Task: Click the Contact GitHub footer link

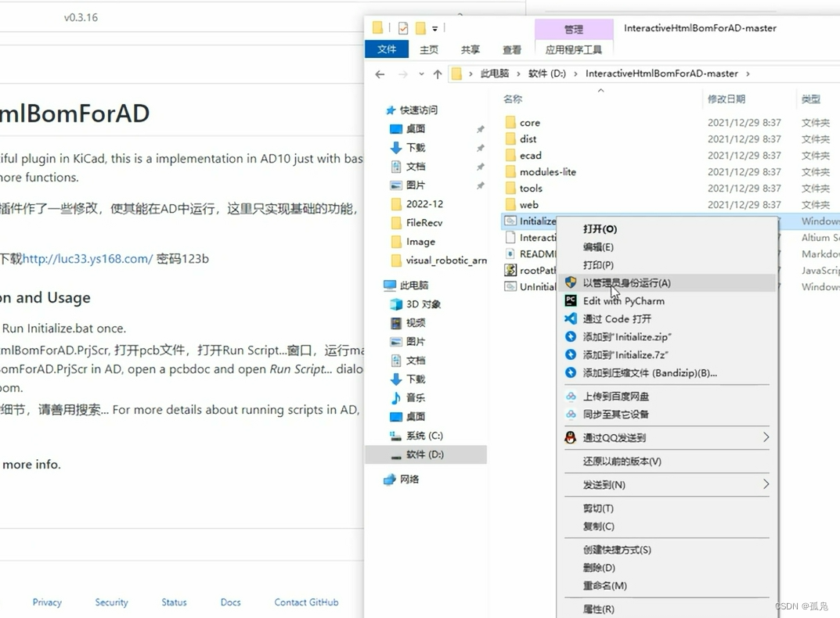Action: pos(306,602)
